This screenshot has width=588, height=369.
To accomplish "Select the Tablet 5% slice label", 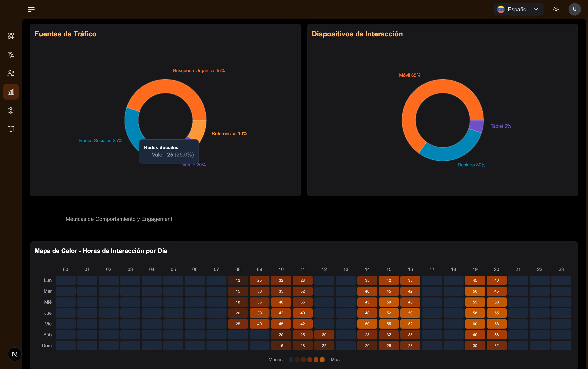I will click(501, 126).
